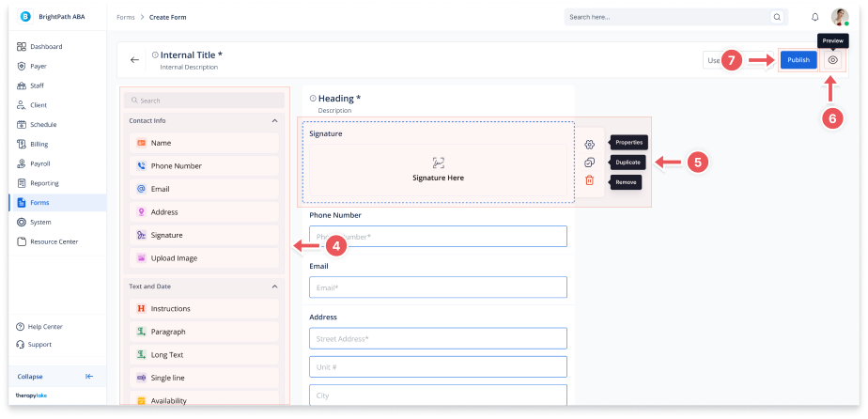Open System settings in sidebar
This screenshot has height=419, width=868.
[57, 222]
